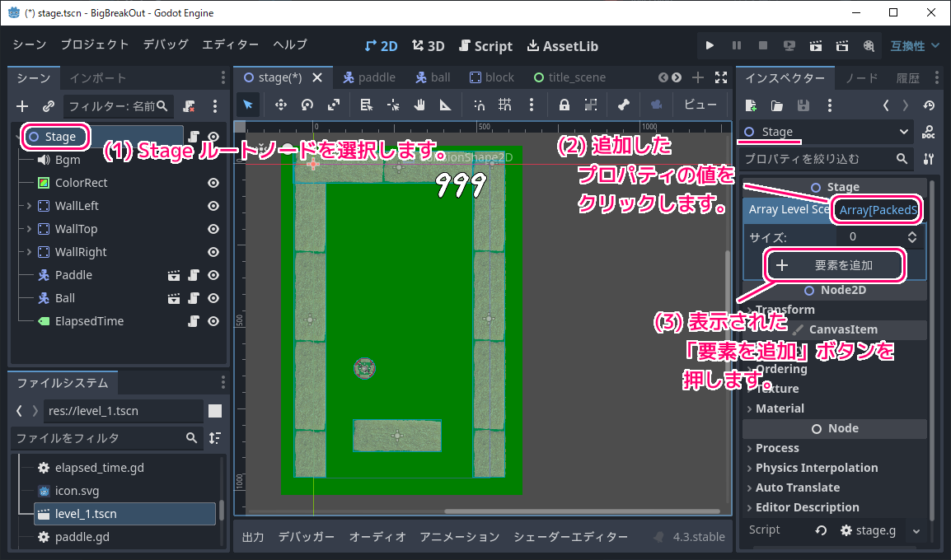The height and width of the screenshot is (560, 951).
Task: Open the AssetLib workspace
Action: pyautogui.click(x=563, y=46)
